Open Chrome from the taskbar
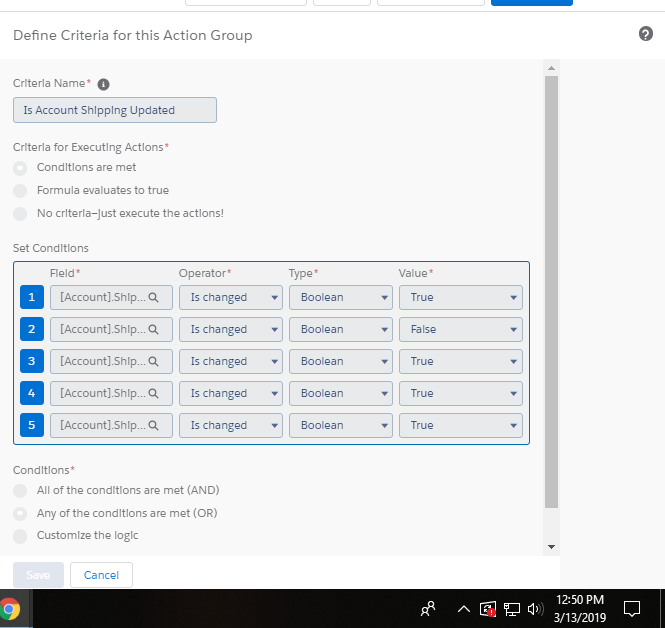 pyautogui.click(x=10, y=608)
